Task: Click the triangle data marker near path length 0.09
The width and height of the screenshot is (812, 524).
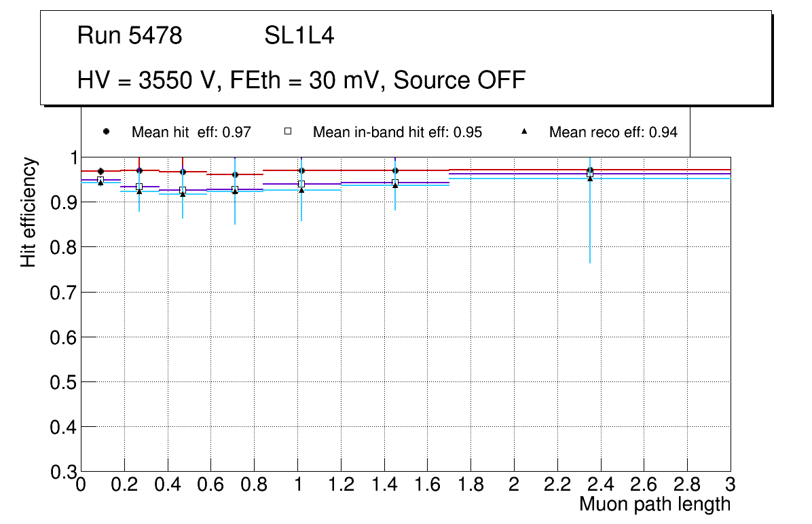Action: (100, 183)
